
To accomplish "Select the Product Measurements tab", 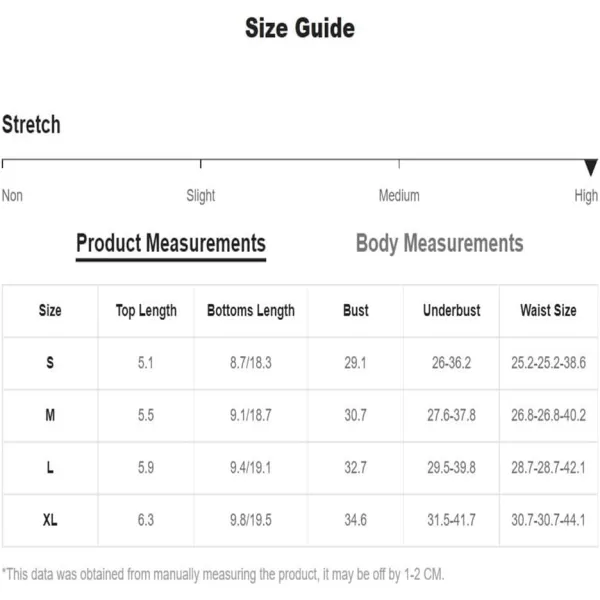I will coord(171,244).
